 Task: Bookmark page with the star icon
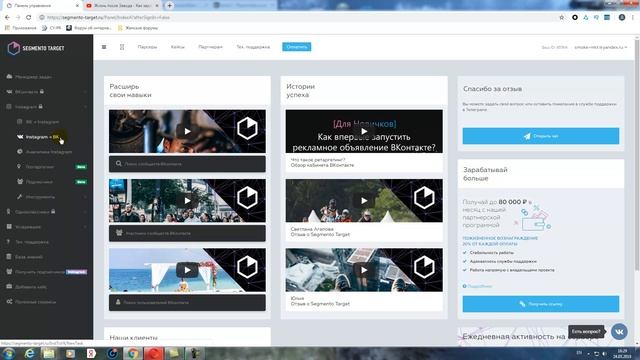[562, 18]
